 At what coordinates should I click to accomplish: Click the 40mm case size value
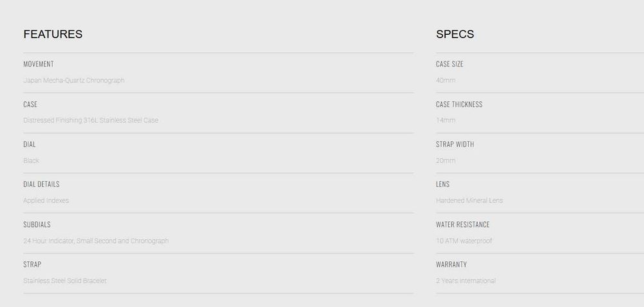pos(445,81)
